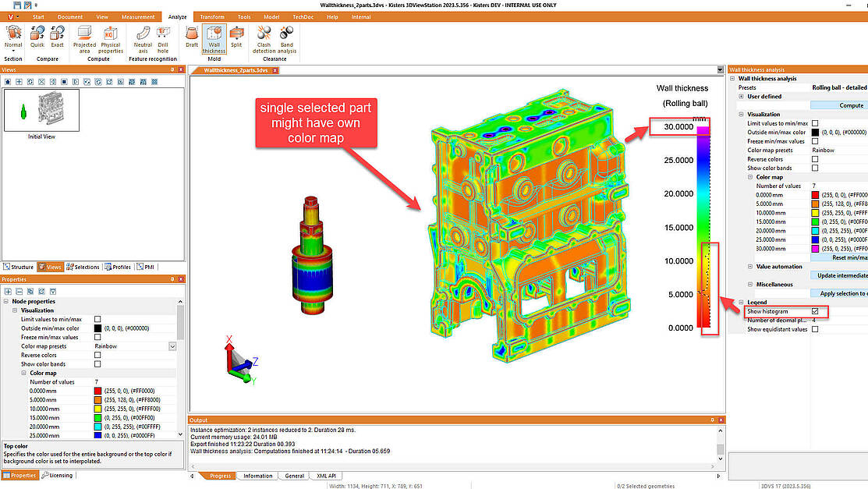Enable Show equidistant values checkbox
This screenshot has width=868, height=489.
click(x=815, y=329)
